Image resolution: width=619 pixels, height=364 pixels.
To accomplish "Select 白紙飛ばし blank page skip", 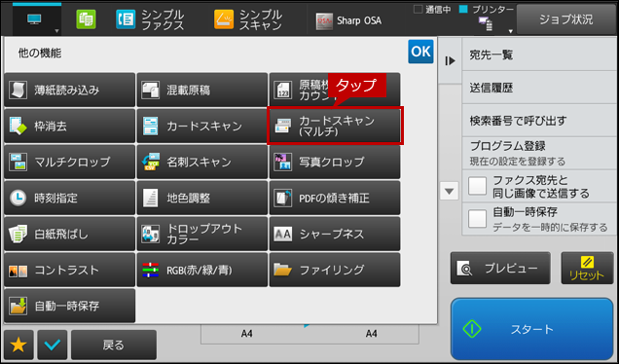I will point(69,235).
